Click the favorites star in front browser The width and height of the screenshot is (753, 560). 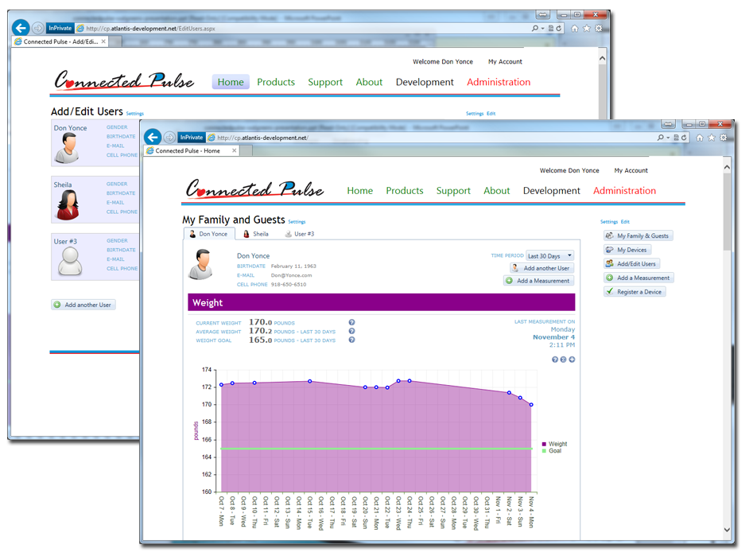tap(712, 138)
